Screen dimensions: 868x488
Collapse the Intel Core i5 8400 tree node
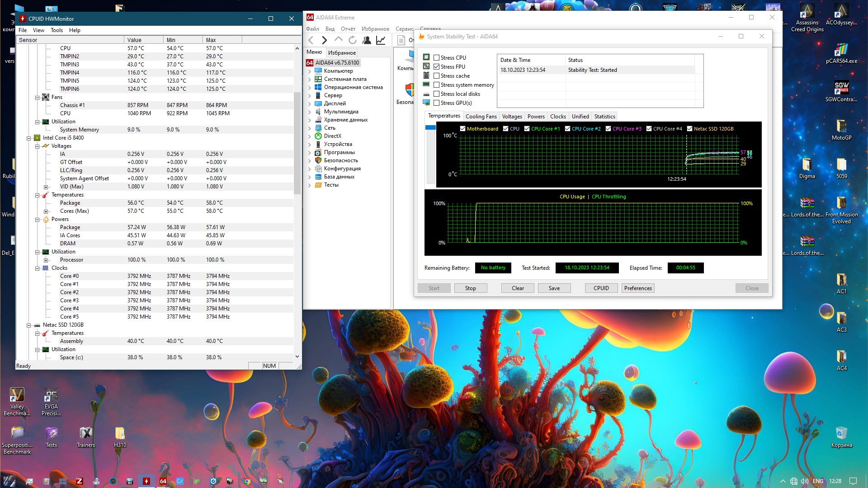[28, 138]
